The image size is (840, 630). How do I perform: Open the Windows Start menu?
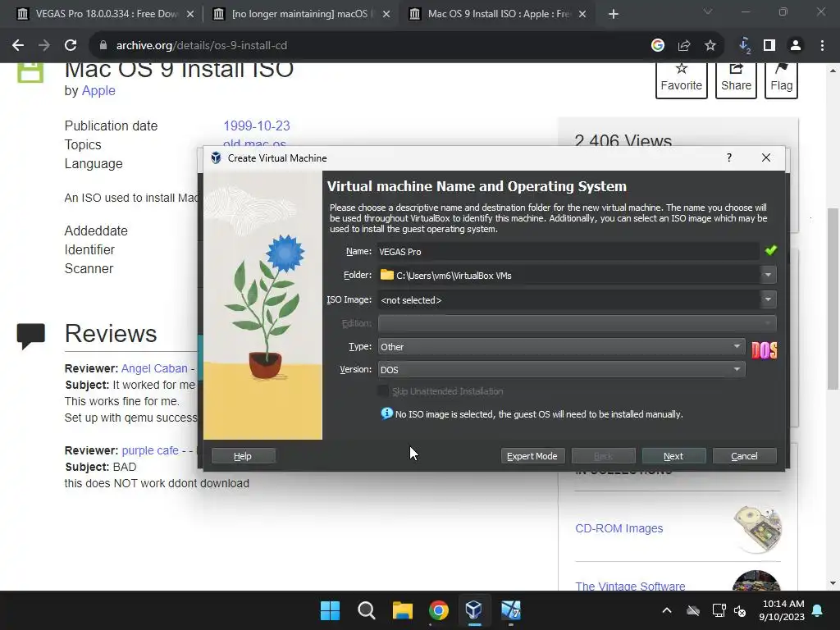(330, 610)
